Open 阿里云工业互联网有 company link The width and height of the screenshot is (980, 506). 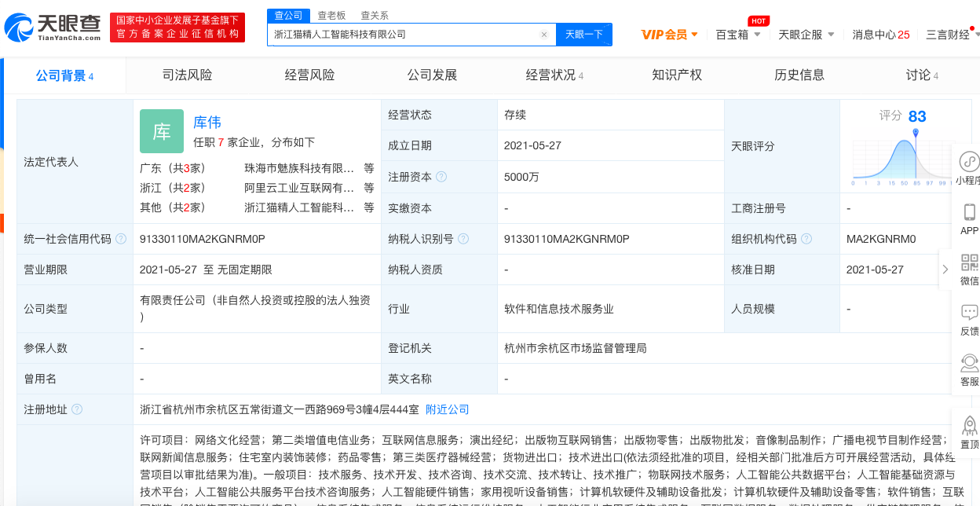coord(299,188)
